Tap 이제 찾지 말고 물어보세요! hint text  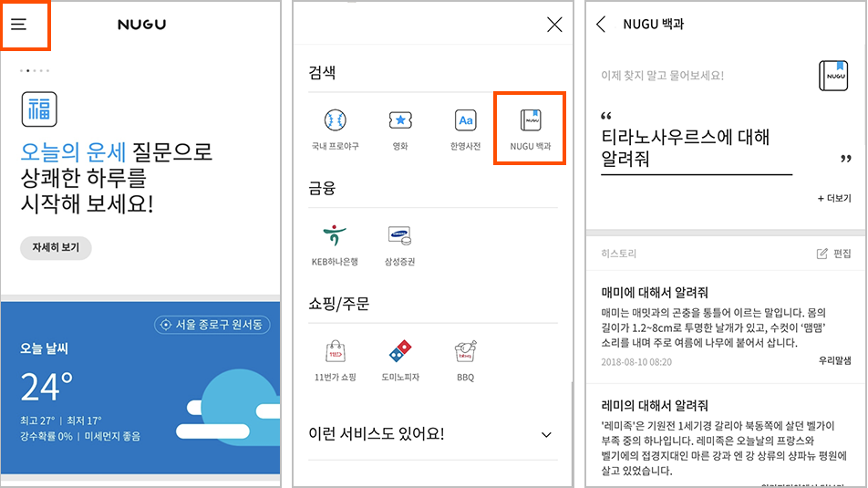[663, 76]
